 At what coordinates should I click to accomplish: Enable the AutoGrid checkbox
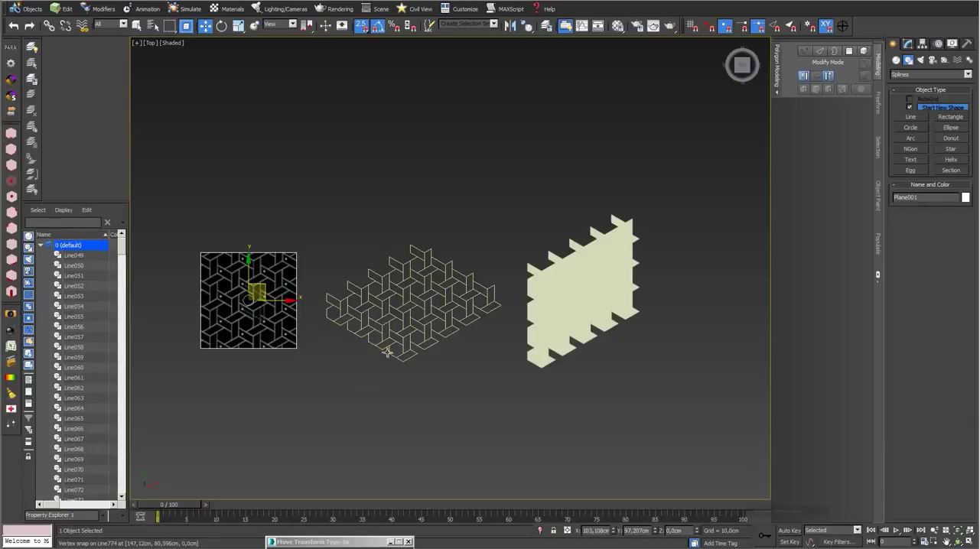point(910,99)
